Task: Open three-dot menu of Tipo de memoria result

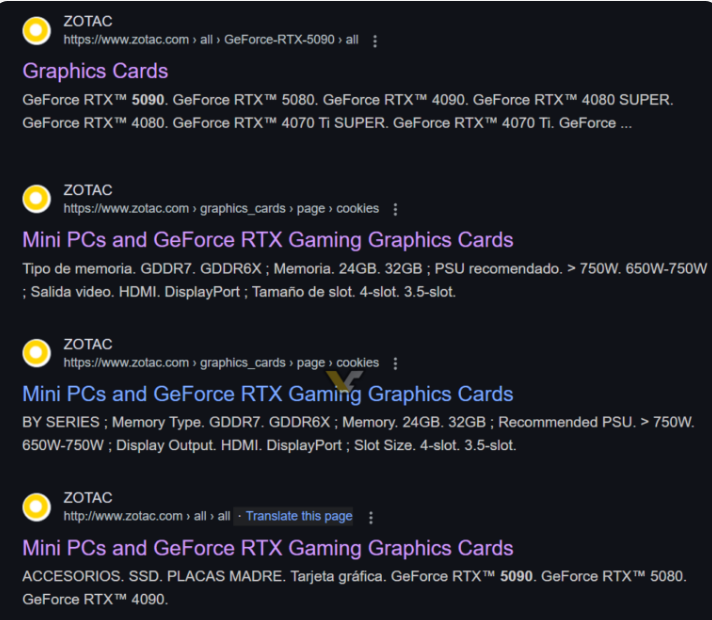Action: point(395,209)
